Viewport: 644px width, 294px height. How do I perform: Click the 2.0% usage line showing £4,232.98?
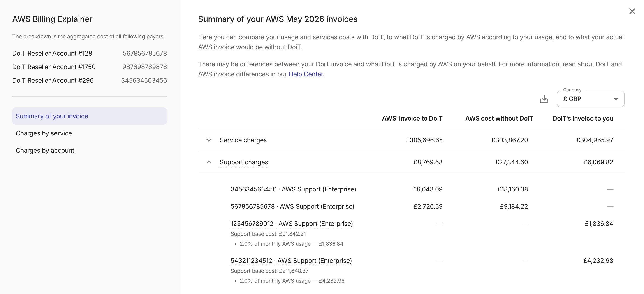pyautogui.click(x=292, y=281)
